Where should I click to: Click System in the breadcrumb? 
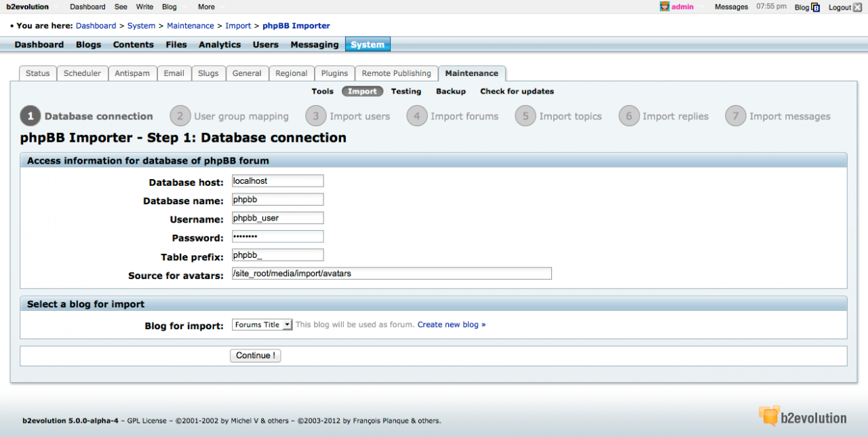[x=141, y=26]
